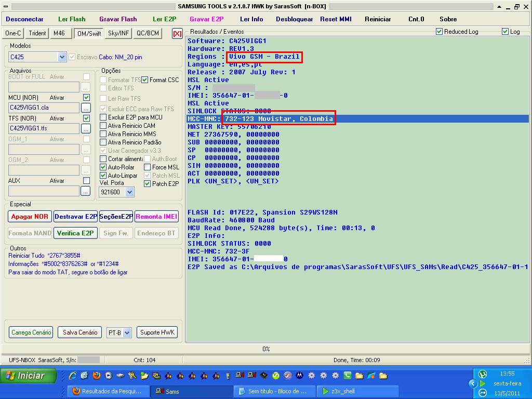This screenshot has width=532, height=399.
Task: Open the Sobre menu item
Action: click(x=448, y=19)
